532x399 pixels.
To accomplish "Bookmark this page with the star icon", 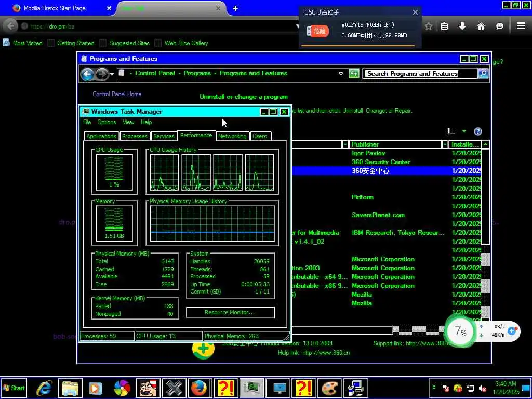I will click(x=429, y=26).
